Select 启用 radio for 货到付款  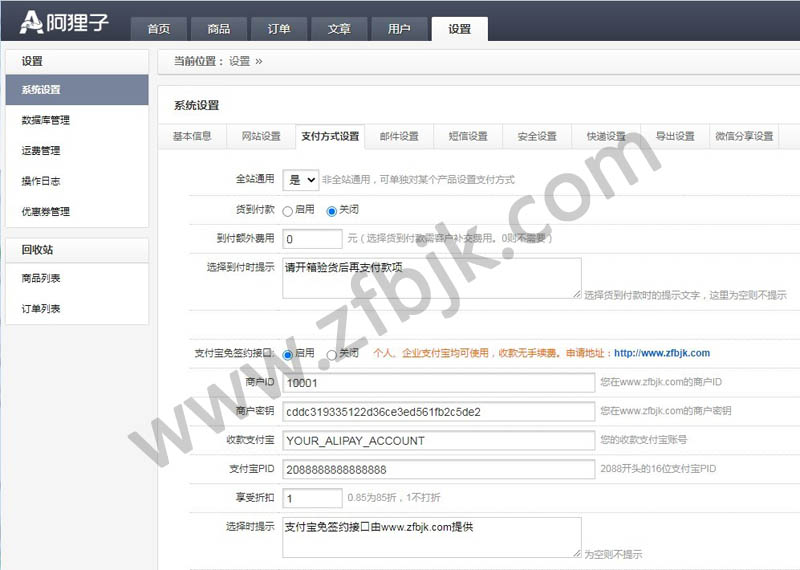click(288, 211)
